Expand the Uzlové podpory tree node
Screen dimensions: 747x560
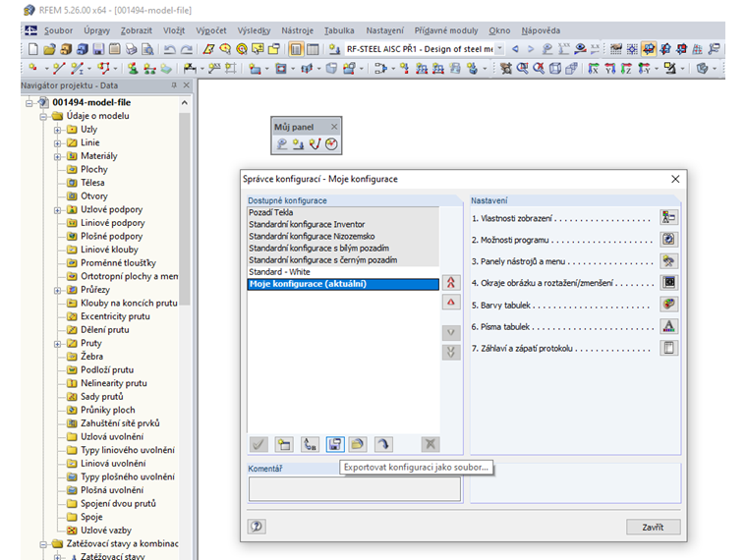pyautogui.click(x=57, y=209)
